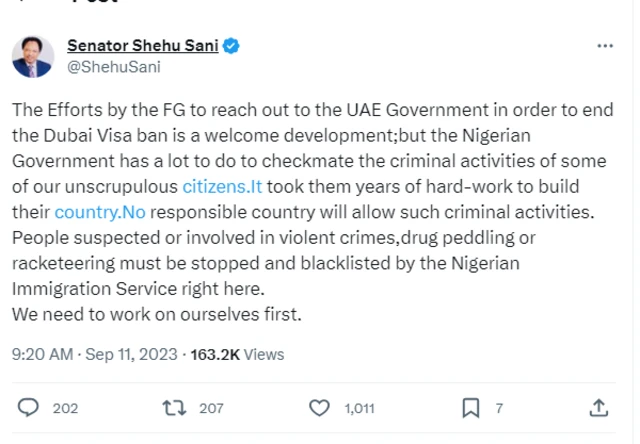The width and height of the screenshot is (640, 444).
Task: Click the final line "We need to work on ourselves first"
Action: click(156, 313)
